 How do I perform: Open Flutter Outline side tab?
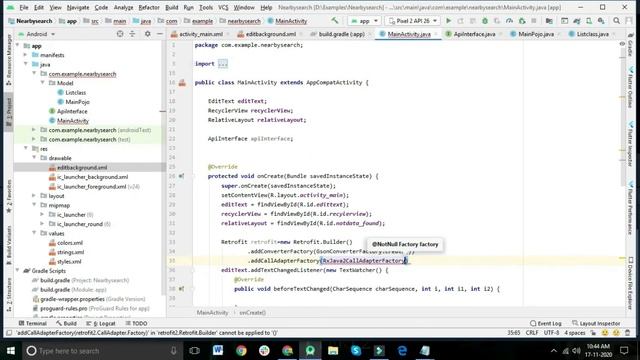[x=631, y=88]
